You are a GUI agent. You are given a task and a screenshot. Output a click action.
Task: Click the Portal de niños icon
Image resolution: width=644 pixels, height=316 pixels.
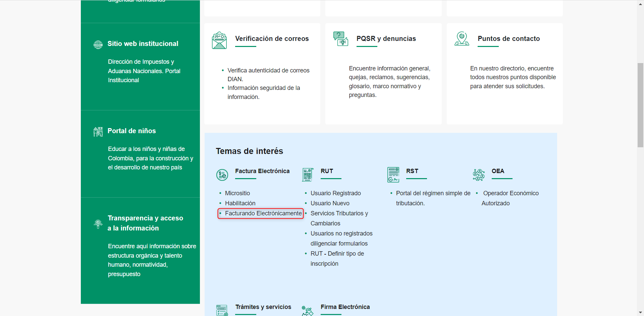point(98,131)
